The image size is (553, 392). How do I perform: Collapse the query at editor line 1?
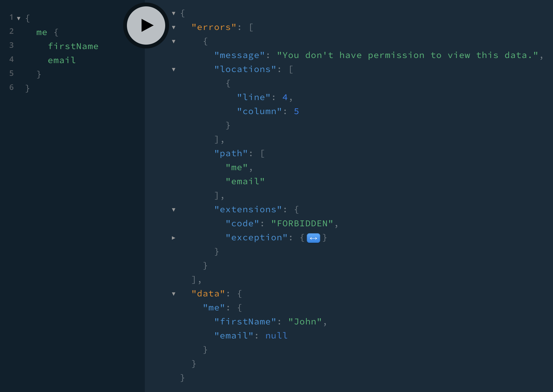18,18
